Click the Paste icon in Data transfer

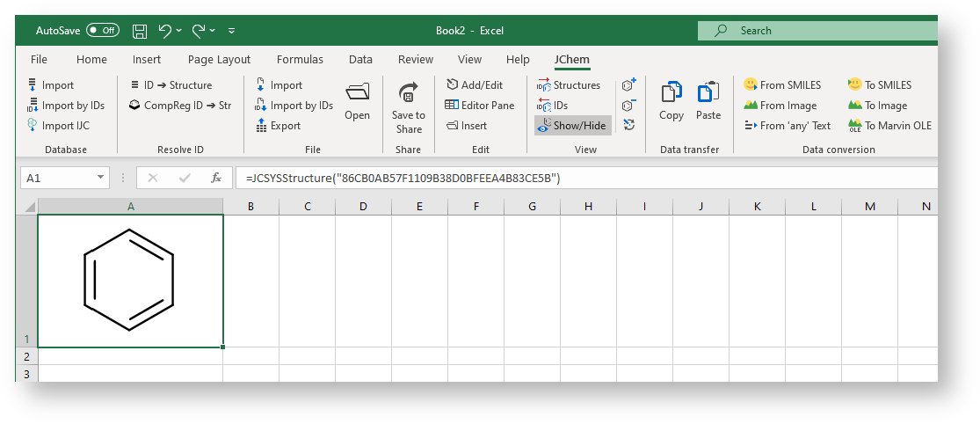point(708,101)
